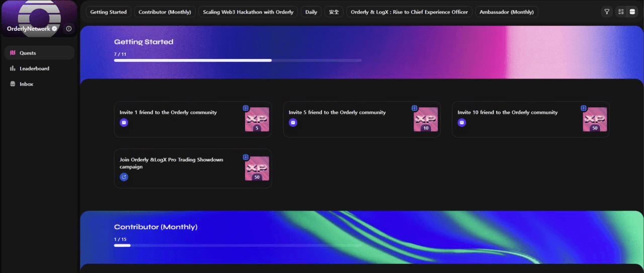
Task: Click the Quests map icon
Action: pyautogui.click(x=13, y=53)
